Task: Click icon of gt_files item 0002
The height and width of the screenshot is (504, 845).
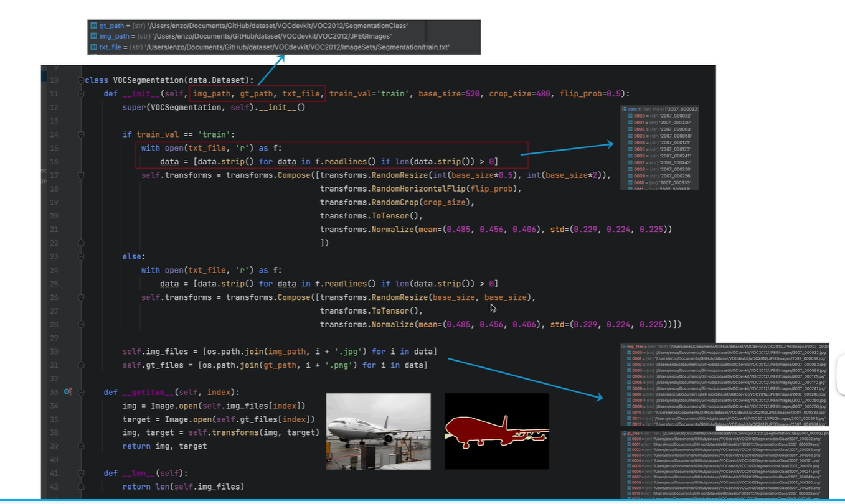Action: click(x=629, y=450)
